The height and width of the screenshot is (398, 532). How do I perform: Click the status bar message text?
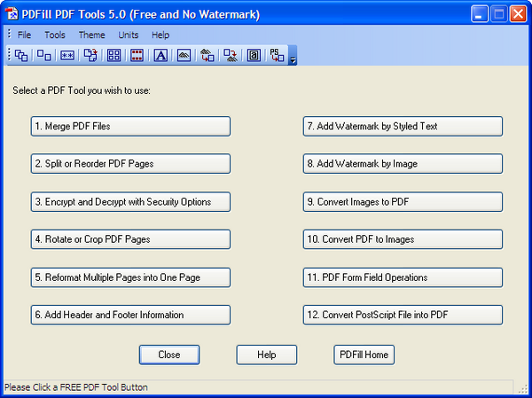tap(76, 387)
